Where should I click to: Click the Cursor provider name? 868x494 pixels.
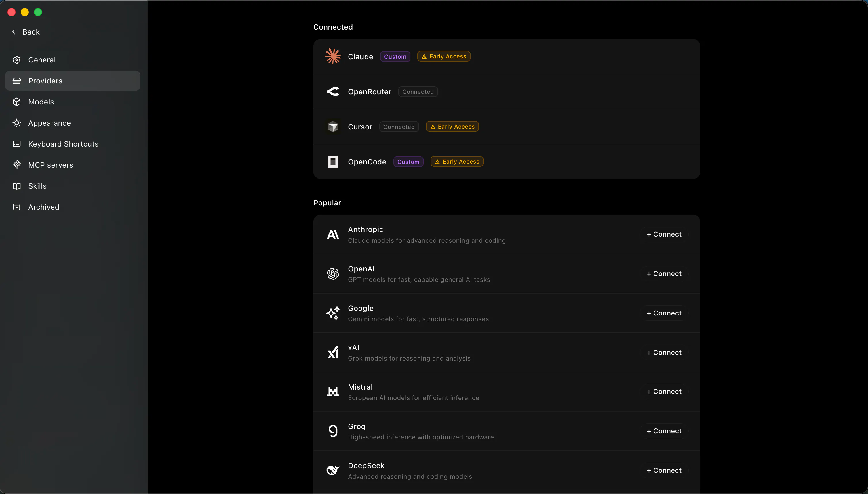360,127
